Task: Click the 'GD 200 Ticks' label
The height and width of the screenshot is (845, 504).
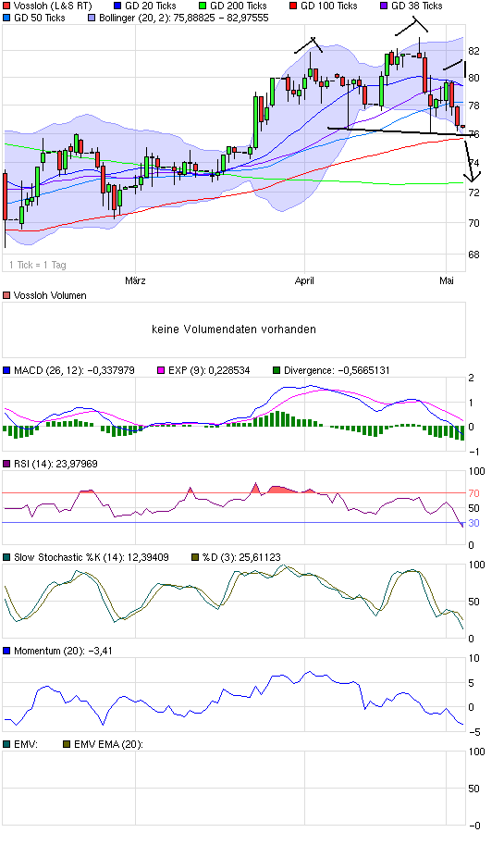Action: click(239, 6)
